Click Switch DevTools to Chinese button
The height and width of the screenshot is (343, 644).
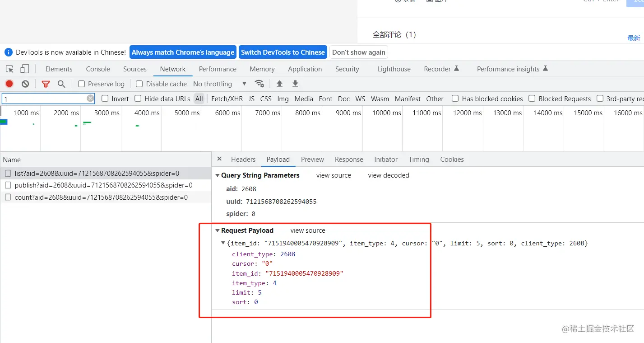point(283,52)
